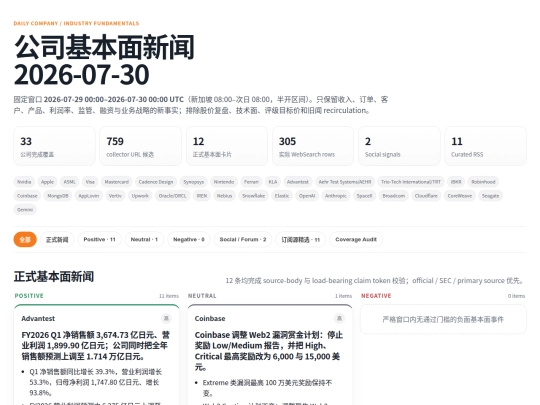Click the Aehr Test Systems/AEHR chip
Viewport: 540px width, 405px height.
click(x=345, y=182)
